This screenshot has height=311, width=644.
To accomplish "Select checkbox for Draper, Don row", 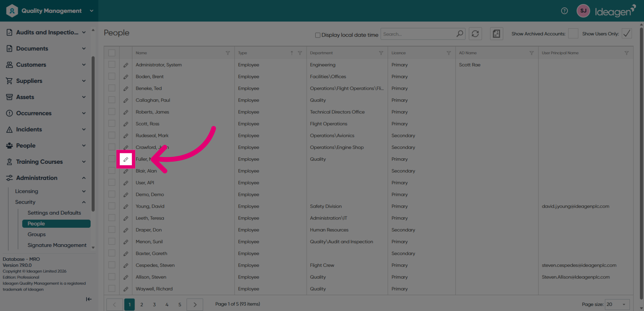I will click(x=112, y=229).
